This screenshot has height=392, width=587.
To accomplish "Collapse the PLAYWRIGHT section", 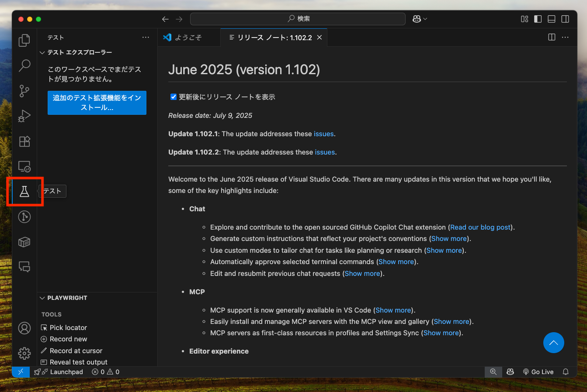I will coord(42,298).
